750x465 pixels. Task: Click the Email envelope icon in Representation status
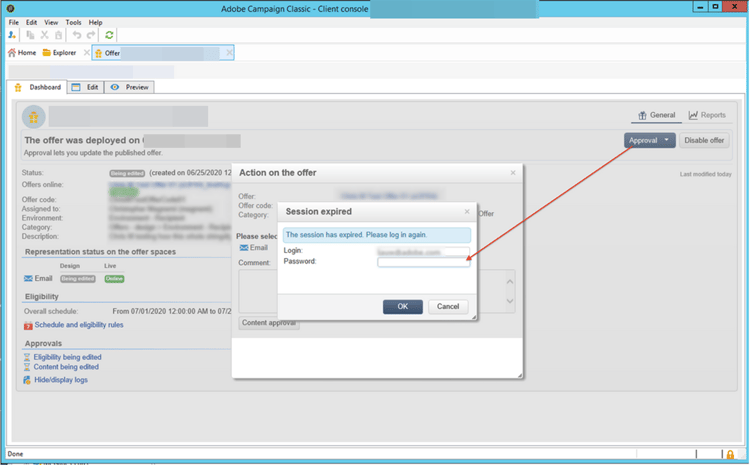(28, 278)
